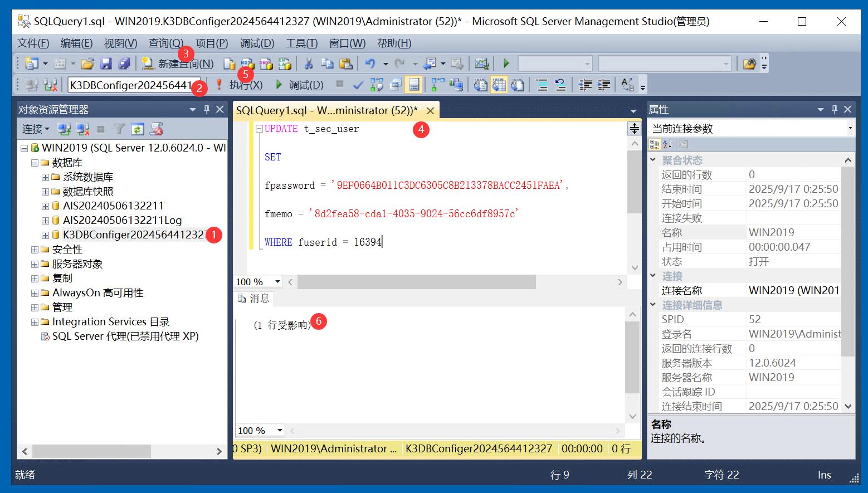
Task: Click the Save All icon
Action: (x=124, y=64)
